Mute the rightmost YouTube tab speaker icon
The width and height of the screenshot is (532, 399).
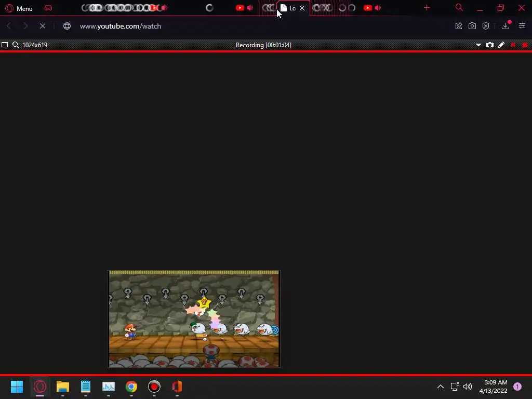378,8
